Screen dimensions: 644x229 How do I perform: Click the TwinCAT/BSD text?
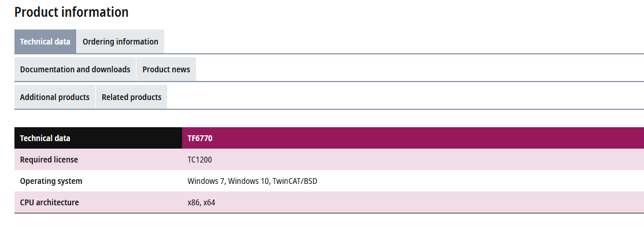pyautogui.click(x=295, y=181)
